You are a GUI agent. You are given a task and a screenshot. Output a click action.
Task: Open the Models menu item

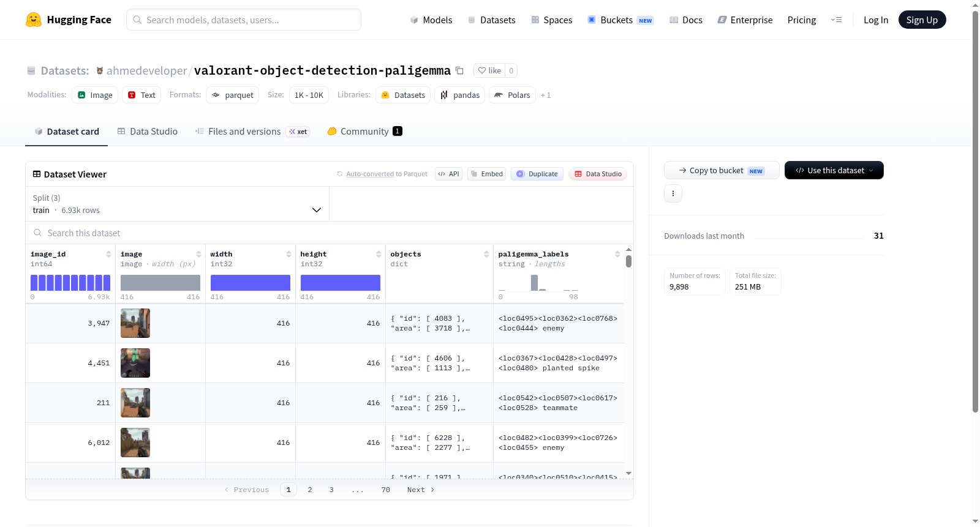click(x=431, y=20)
